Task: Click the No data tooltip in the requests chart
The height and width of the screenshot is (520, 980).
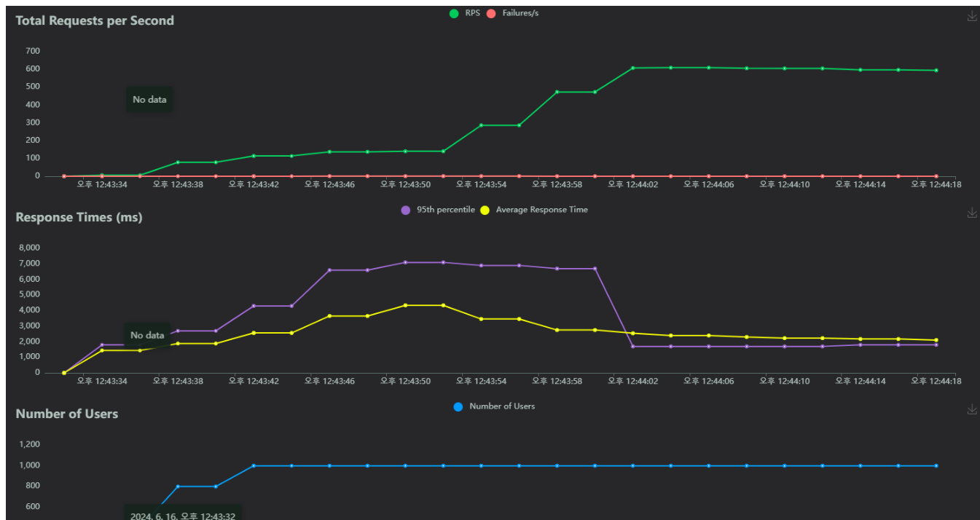Action: click(149, 100)
